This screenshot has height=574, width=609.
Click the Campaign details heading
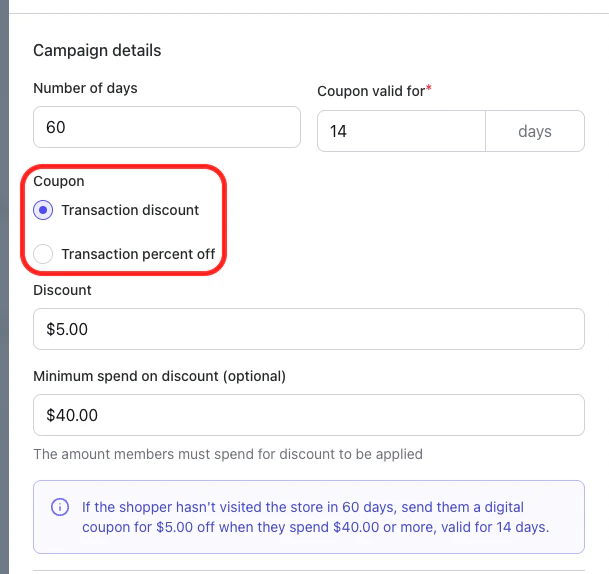pos(97,50)
